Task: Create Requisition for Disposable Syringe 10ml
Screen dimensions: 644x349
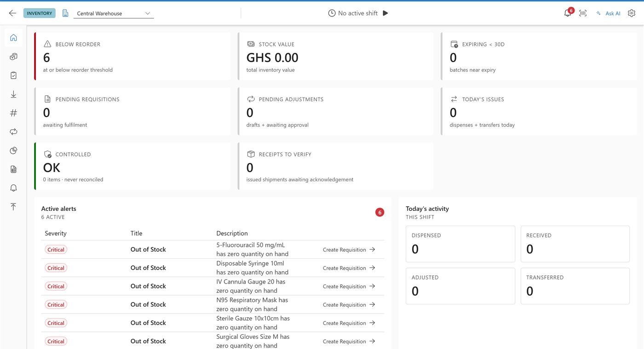Action: click(349, 268)
